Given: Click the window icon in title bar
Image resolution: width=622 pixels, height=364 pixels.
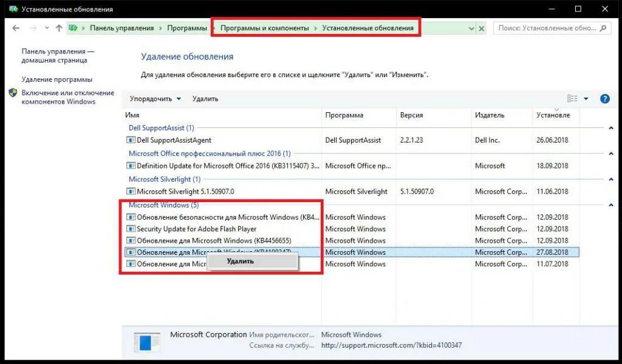Looking at the screenshot, I should [13, 8].
